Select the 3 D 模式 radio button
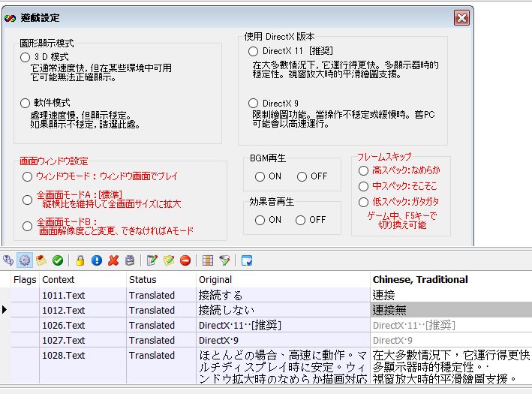This screenshot has height=394, width=532. coord(25,57)
